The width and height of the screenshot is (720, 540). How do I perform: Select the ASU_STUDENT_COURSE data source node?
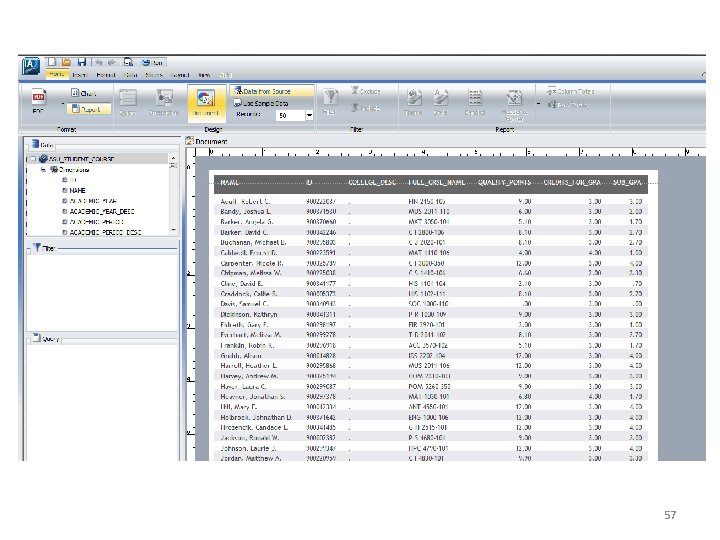tap(81, 159)
